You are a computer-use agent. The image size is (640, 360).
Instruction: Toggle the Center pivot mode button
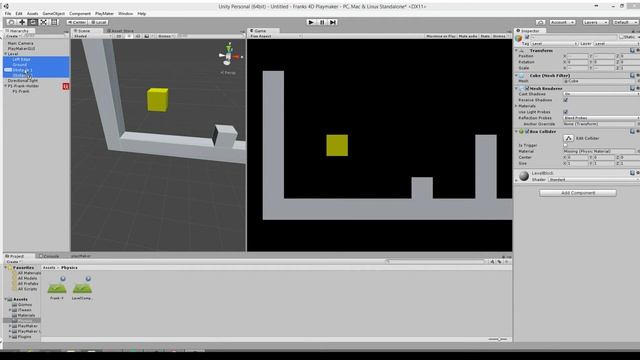(x=77, y=22)
